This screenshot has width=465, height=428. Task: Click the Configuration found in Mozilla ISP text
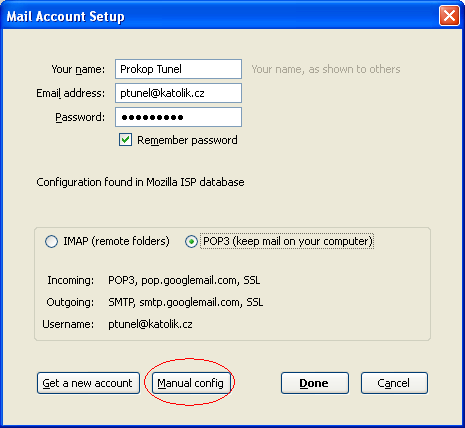pyautogui.click(x=140, y=182)
